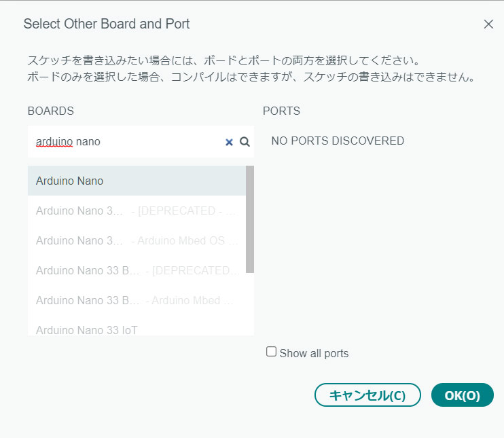The height and width of the screenshot is (438, 504).
Task: Click the BOARDS column heading
Action: click(x=51, y=111)
